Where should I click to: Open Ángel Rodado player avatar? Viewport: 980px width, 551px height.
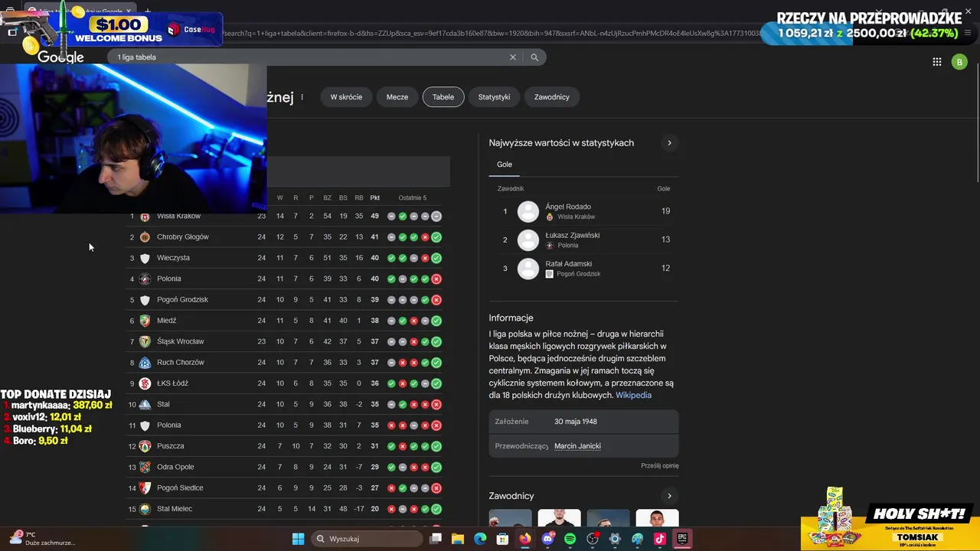pos(528,212)
